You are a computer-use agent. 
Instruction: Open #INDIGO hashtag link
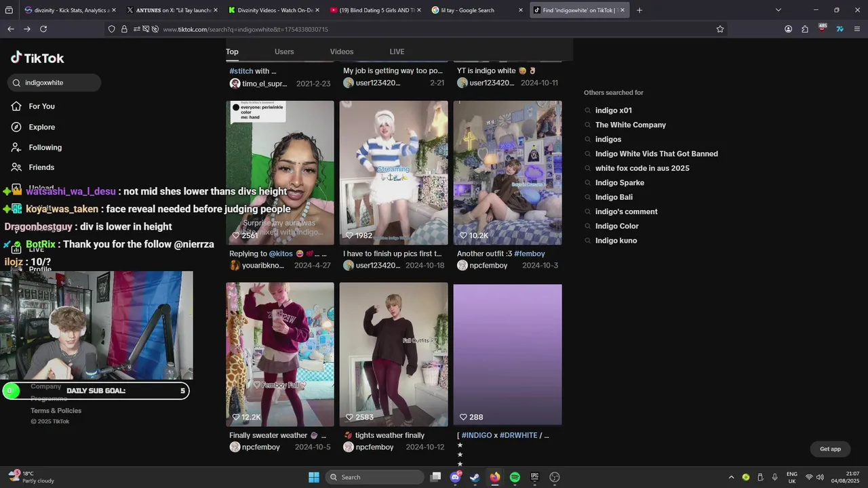(477, 435)
